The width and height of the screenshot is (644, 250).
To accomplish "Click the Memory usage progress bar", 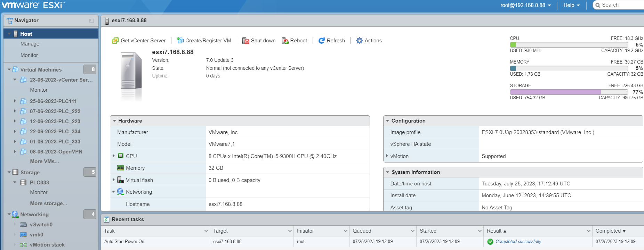I will tap(569, 68).
